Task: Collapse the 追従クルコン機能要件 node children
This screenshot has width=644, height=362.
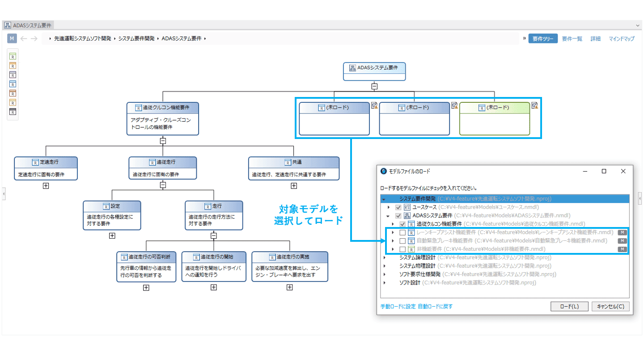Action: pos(163,140)
